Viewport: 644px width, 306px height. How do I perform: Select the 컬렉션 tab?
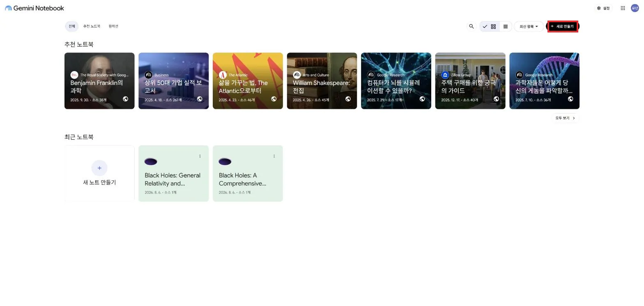(x=113, y=26)
